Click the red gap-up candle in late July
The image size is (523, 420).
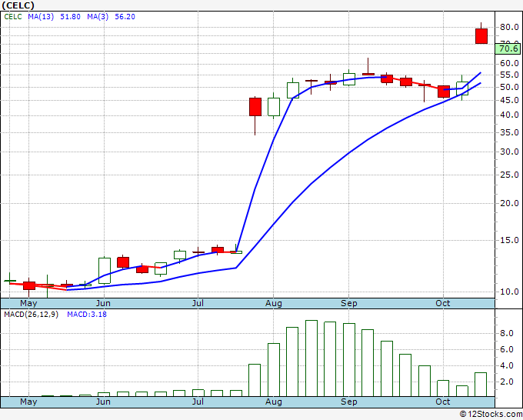tap(255, 106)
